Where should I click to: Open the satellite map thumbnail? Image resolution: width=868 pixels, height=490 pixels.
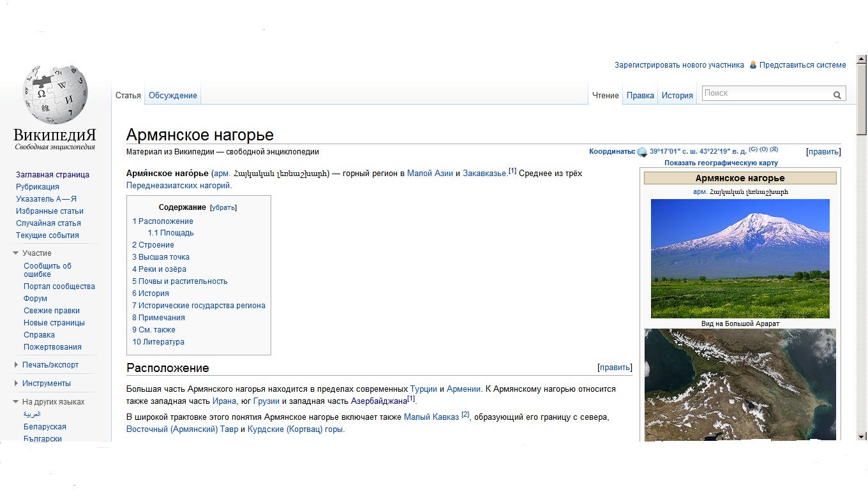click(740, 385)
